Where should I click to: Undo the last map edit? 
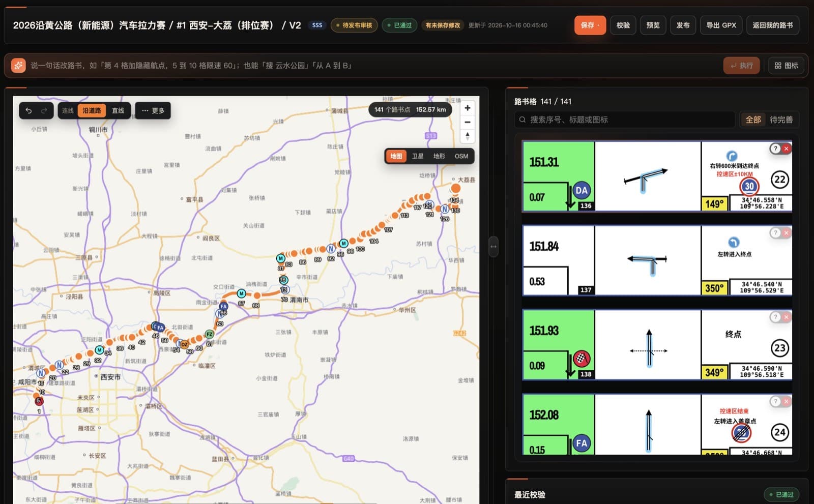pos(28,110)
